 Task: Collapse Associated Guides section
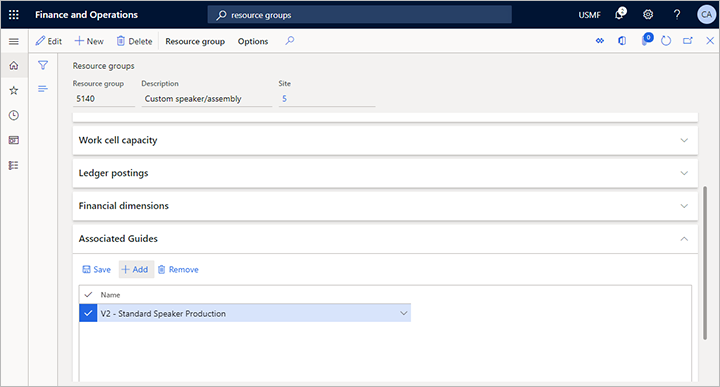(385, 239)
